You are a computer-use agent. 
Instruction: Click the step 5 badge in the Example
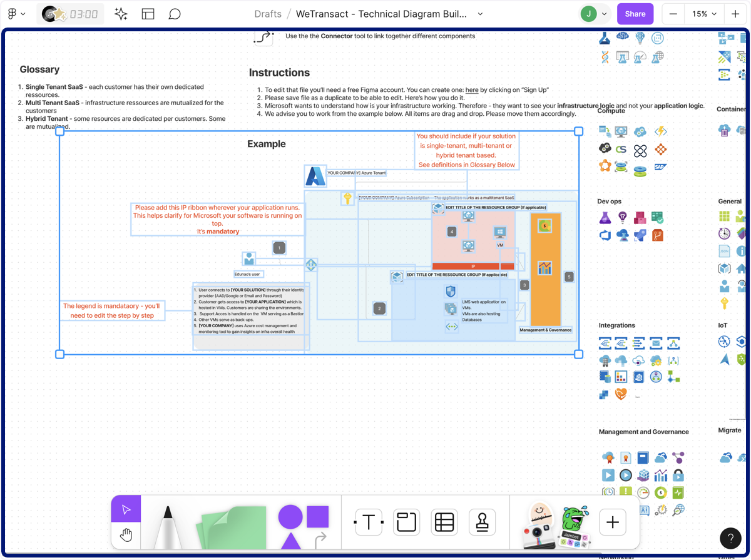point(569,277)
